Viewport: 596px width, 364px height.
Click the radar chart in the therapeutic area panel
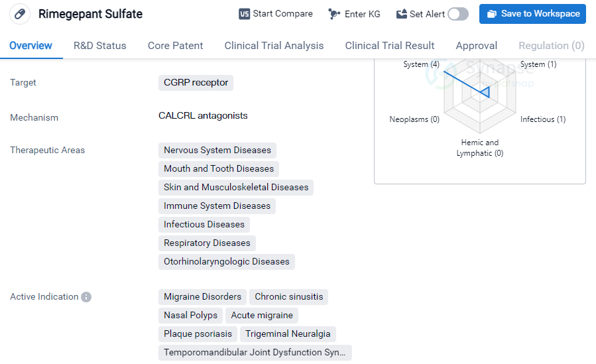click(479, 93)
